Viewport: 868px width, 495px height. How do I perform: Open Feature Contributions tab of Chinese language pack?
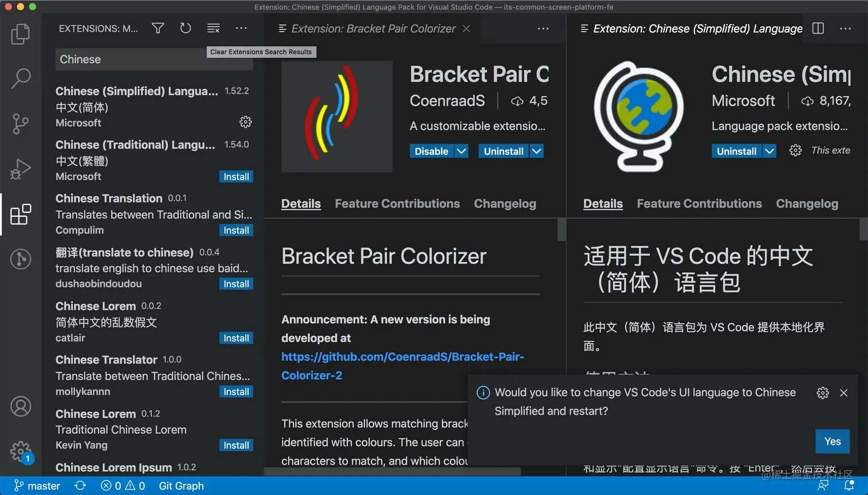699,204
